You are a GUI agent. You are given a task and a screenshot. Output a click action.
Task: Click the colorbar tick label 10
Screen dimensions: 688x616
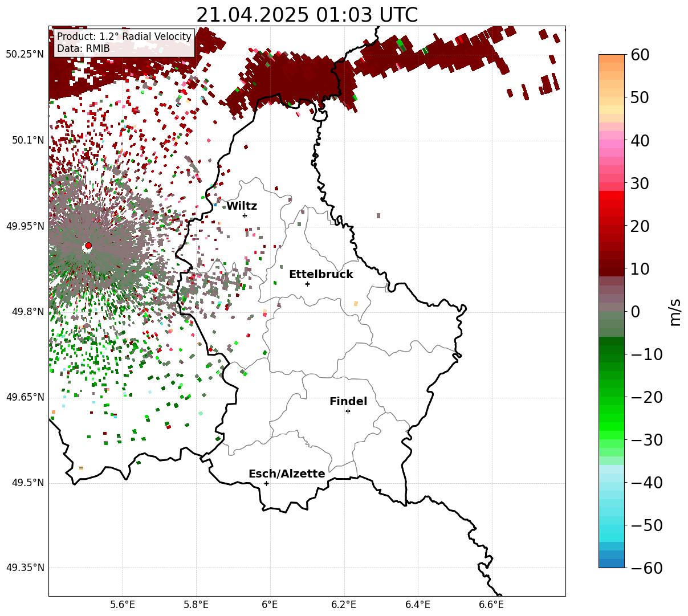[641, 268]
